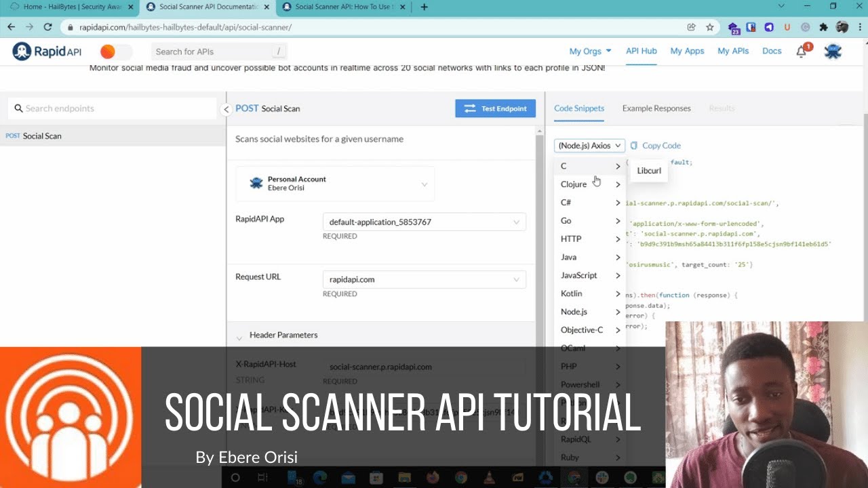Expand the Objective-C submenu arrow

618,330
